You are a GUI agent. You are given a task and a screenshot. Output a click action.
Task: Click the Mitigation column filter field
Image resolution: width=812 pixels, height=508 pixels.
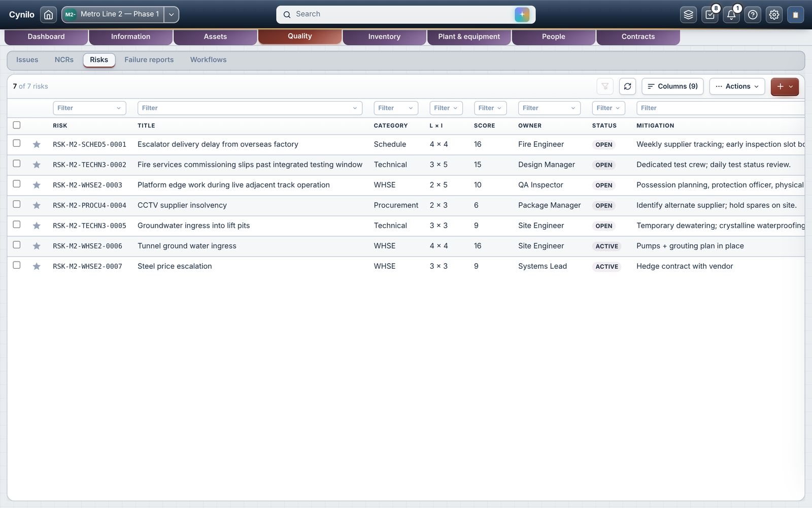point(721,108)
